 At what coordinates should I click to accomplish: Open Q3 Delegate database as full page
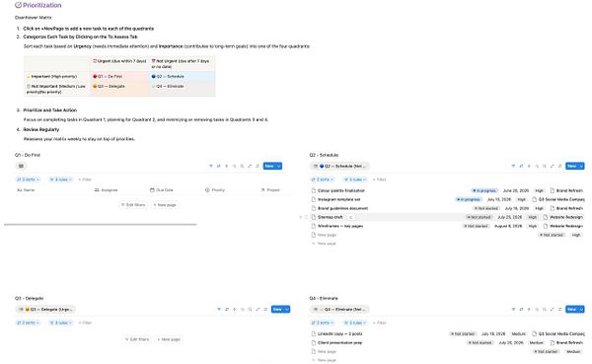tap(258, 309)
